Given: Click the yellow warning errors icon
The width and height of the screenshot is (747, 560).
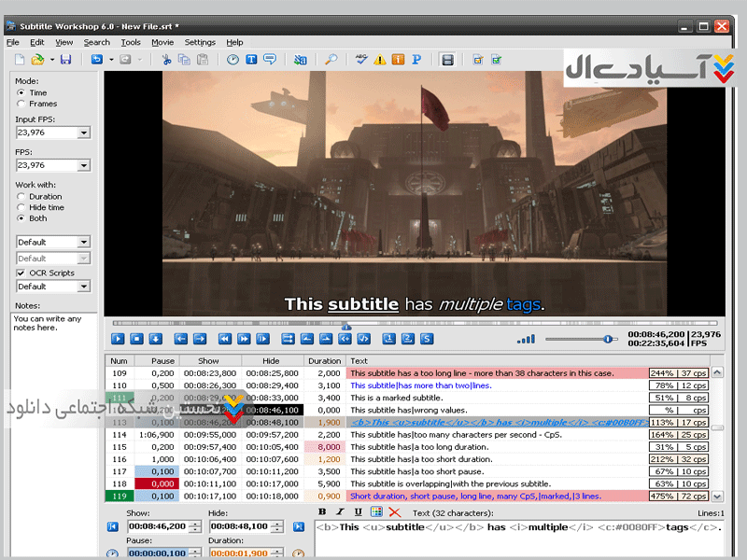Looking at the screenshot, I should coord(379,60).
